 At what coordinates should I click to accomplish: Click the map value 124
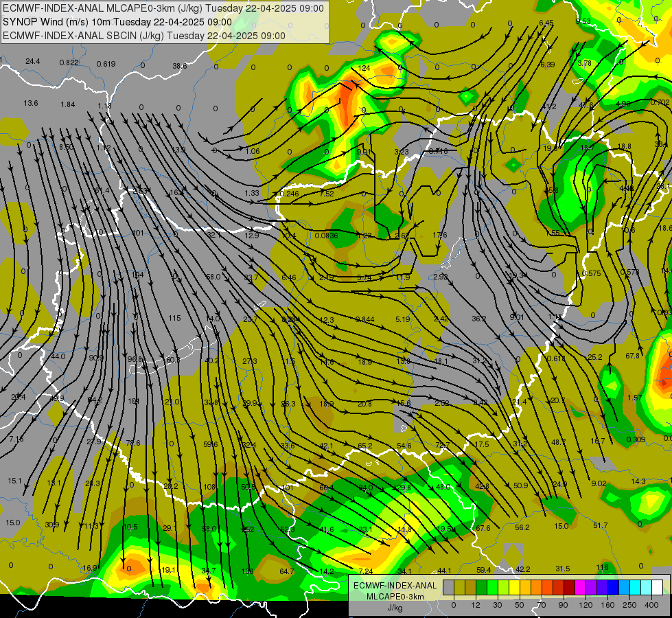point(364,68)
